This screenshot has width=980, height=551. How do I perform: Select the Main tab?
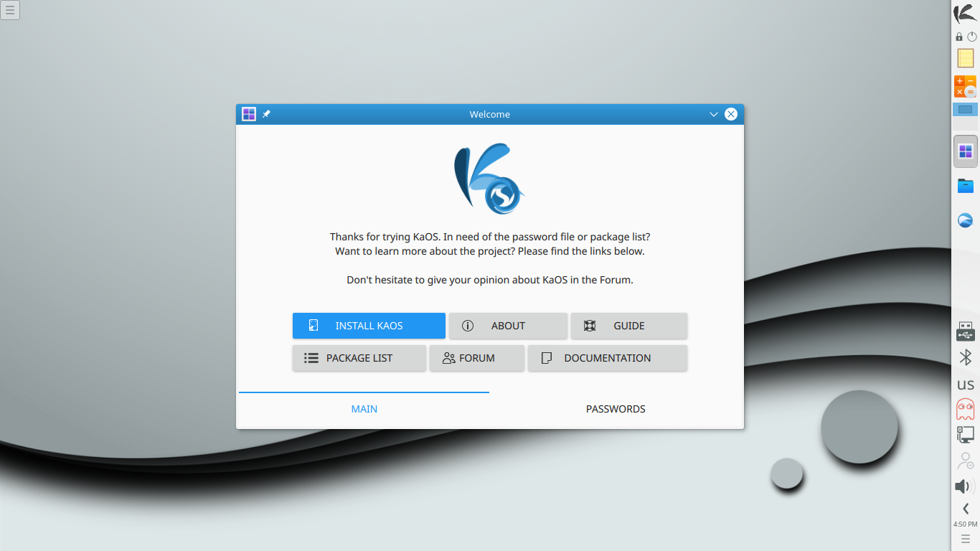click(x=364, y=409)
